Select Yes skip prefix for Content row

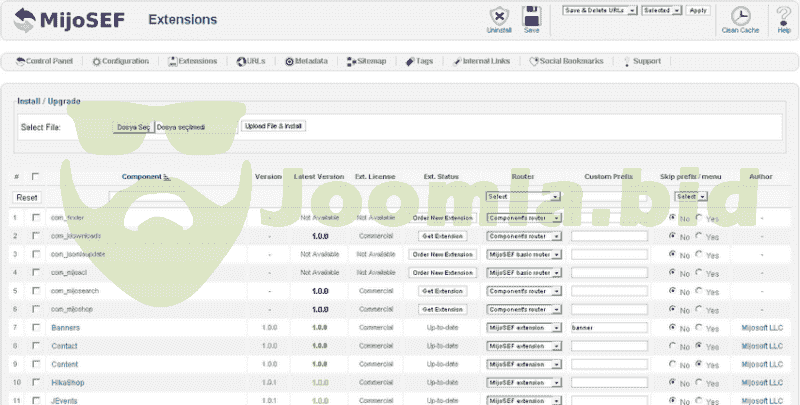point(699,364)
